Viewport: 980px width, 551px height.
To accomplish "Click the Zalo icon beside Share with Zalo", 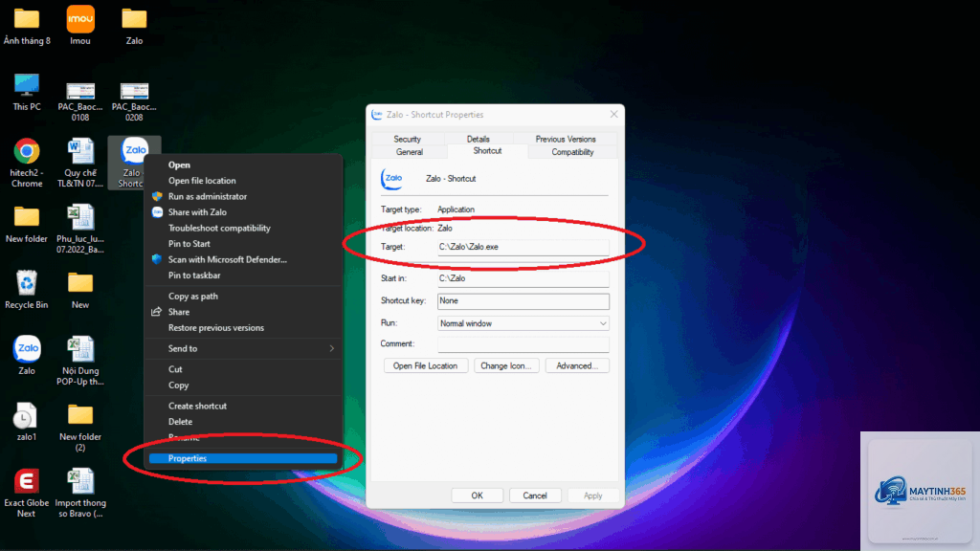I will pyautogui.click(x=157, y=211).
